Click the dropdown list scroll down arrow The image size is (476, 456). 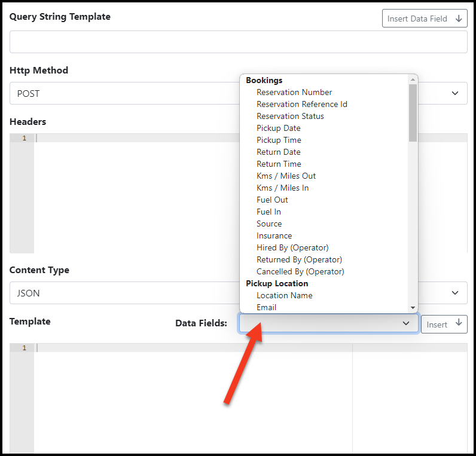tap(413, 308)
